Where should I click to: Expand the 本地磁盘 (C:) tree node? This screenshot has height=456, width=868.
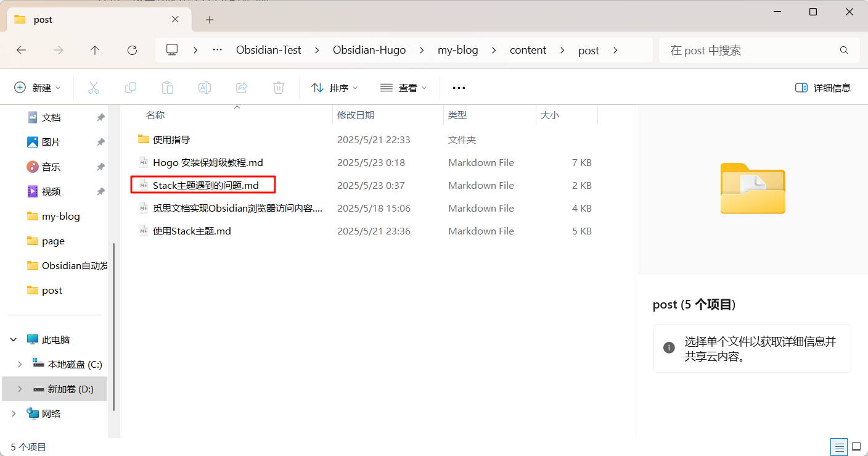tap(20, 364)
